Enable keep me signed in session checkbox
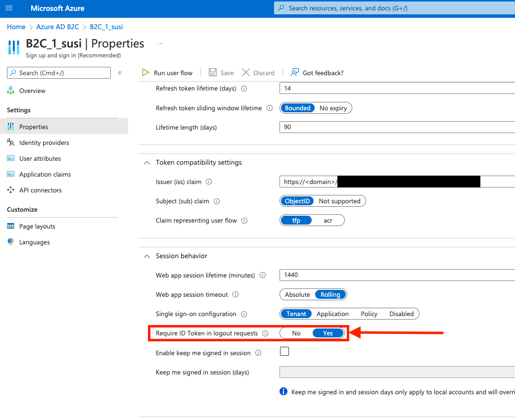The height and width of the screenshot is (420, 515). point(284,351)
